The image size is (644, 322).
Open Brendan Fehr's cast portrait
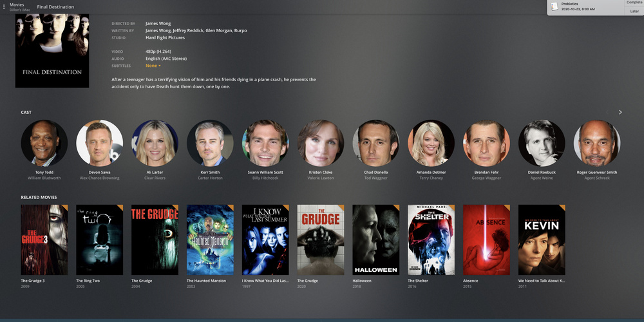tap(486, 143)
